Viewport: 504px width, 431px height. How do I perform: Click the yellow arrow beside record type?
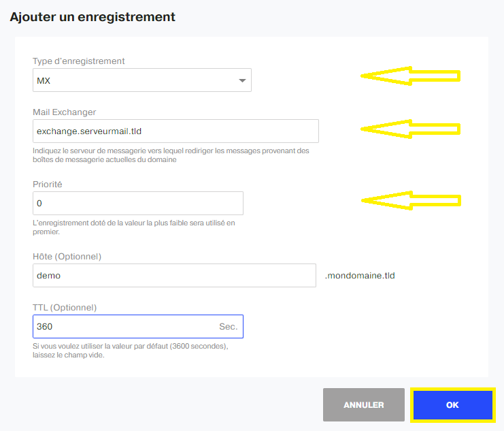click(410, 76)
